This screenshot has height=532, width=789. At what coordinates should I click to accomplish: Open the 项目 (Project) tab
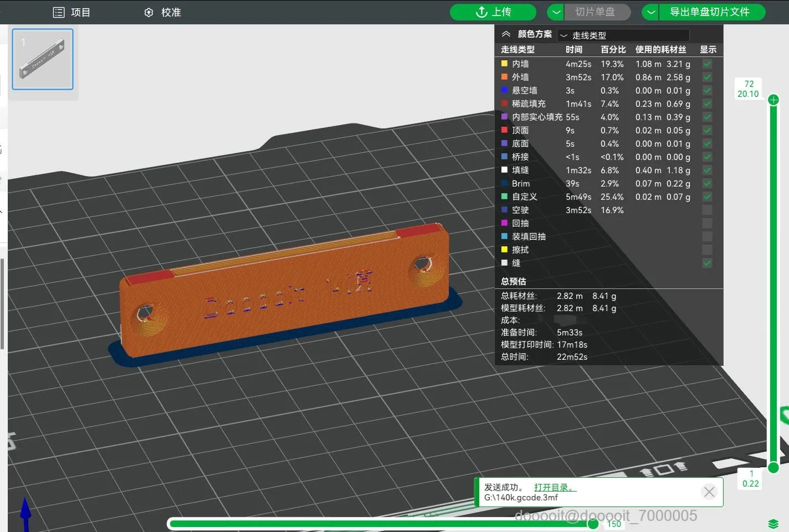(x=71, y=12)
